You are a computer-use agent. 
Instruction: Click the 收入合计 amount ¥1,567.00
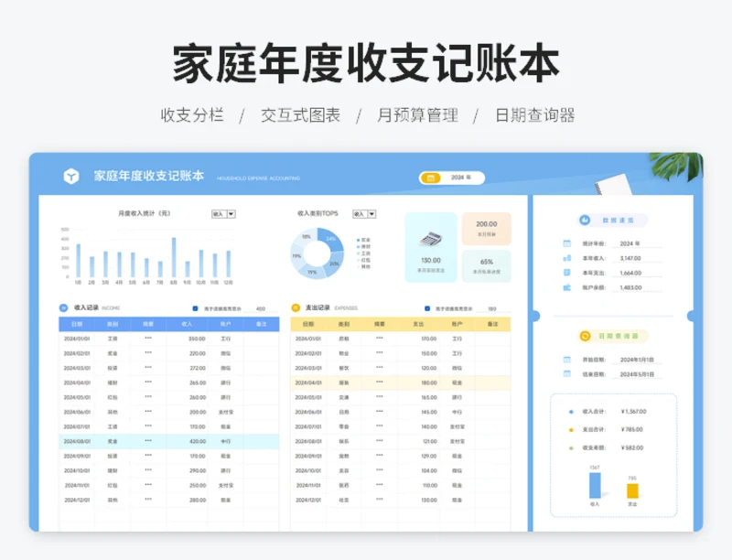click(x=633, y=412)
